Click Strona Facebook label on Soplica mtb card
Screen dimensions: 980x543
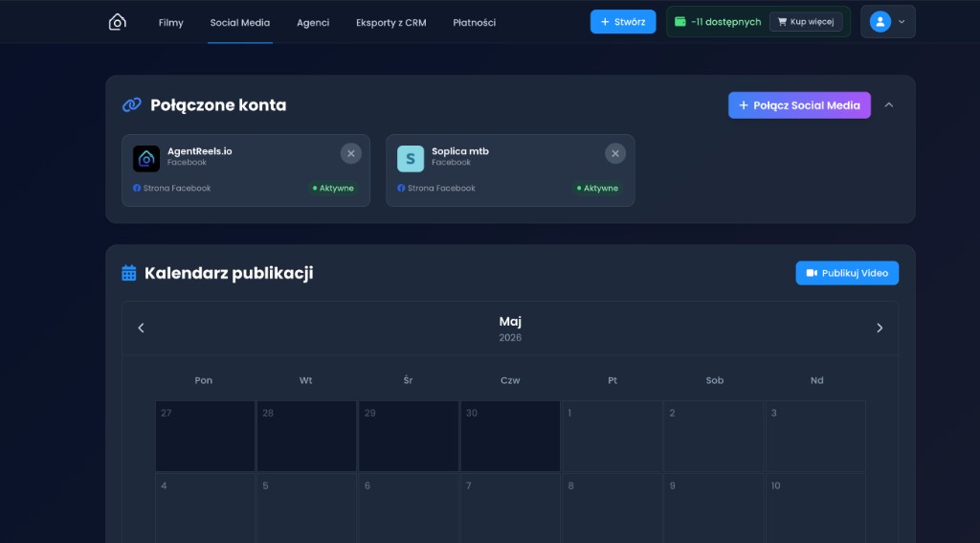pyautogui.click(x=441, y=188)
